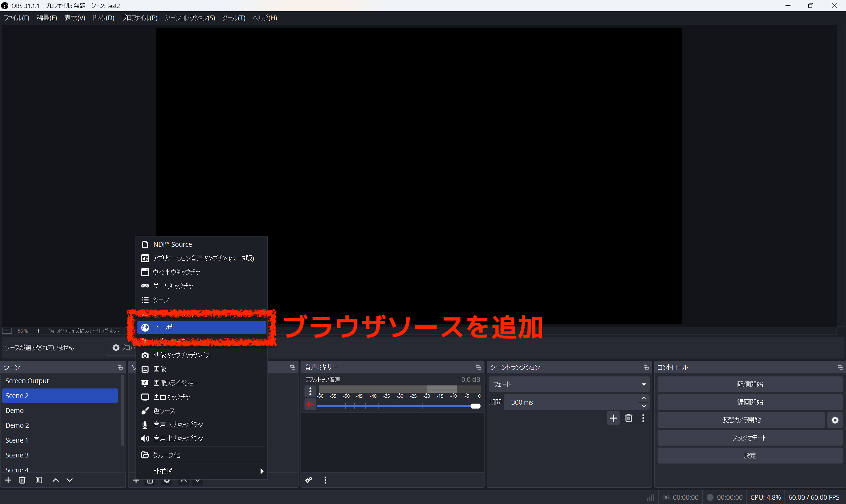The height and width of the screenshot is (504, 846).
Task: Open virtual camera settings gear
Action: (x=835, y=420)
